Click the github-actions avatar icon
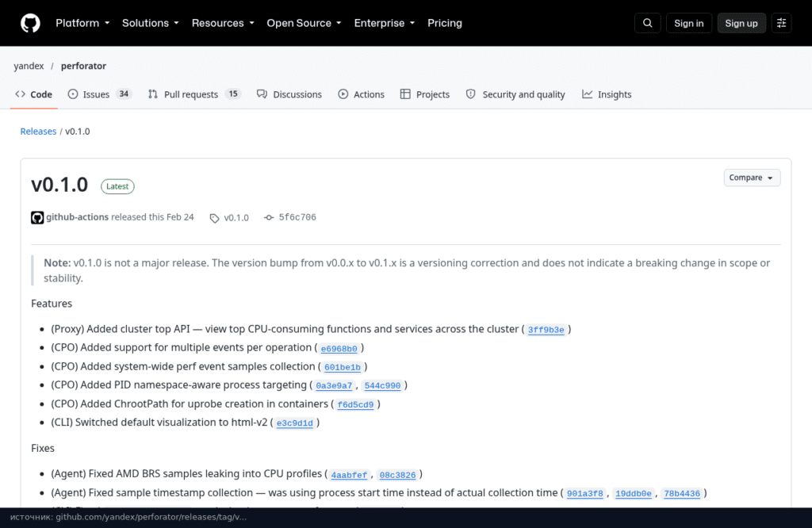Screen dimensions: 812x528 coord(37,217)
